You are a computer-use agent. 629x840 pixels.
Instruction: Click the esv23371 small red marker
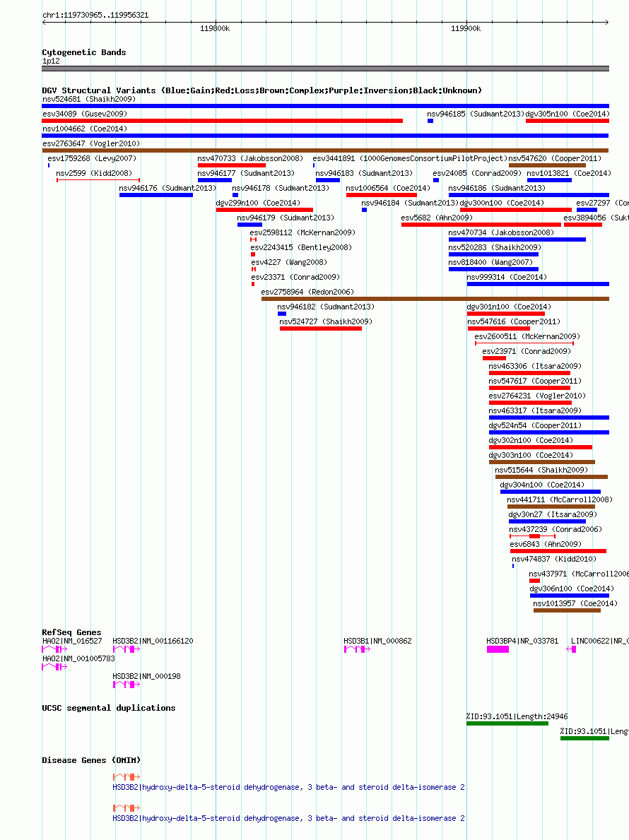coord(253,284)
